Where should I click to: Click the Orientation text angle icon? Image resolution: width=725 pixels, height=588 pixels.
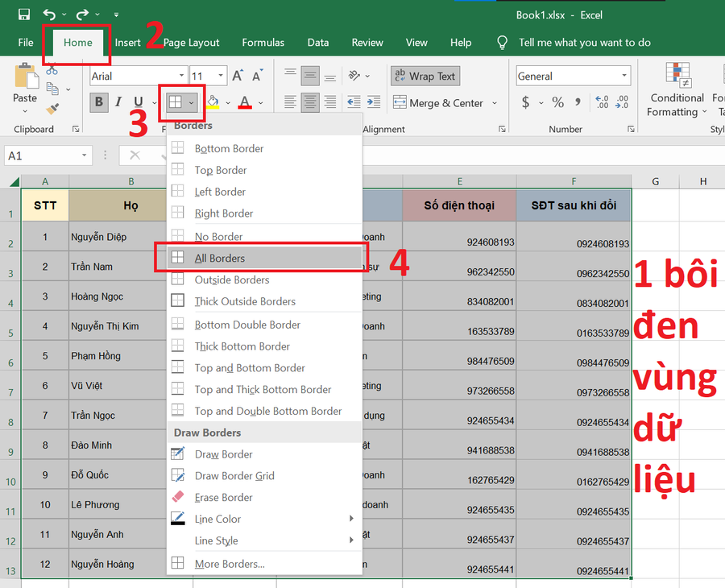pos(354,76)
